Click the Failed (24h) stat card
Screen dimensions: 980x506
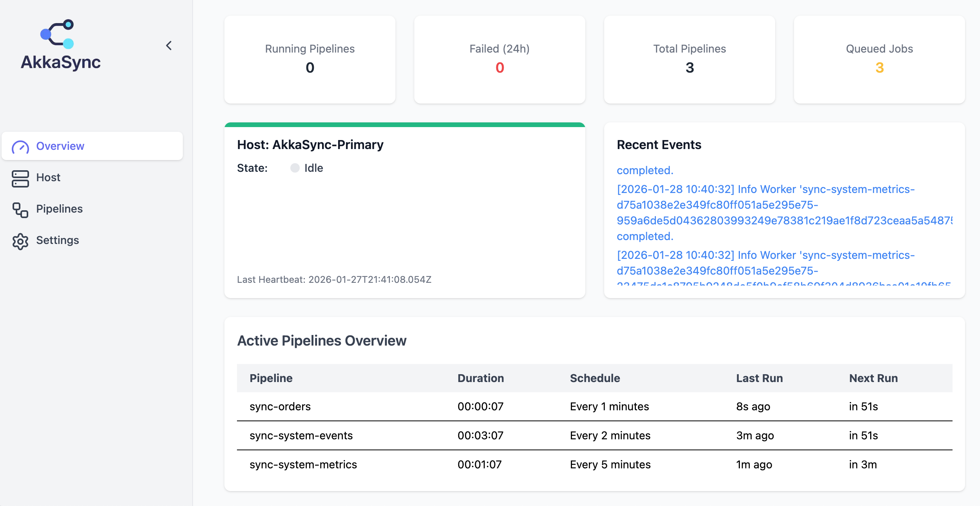coord(499,60)
